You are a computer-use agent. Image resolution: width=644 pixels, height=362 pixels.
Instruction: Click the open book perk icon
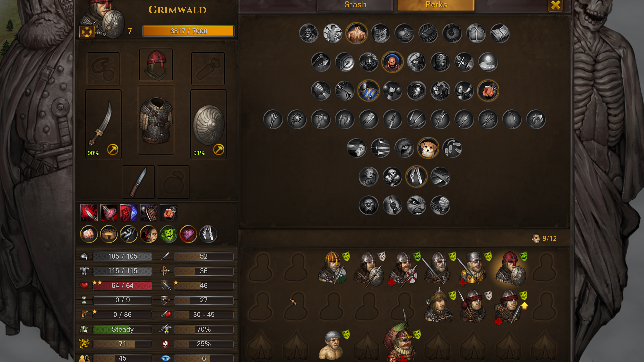coord(500,33)
